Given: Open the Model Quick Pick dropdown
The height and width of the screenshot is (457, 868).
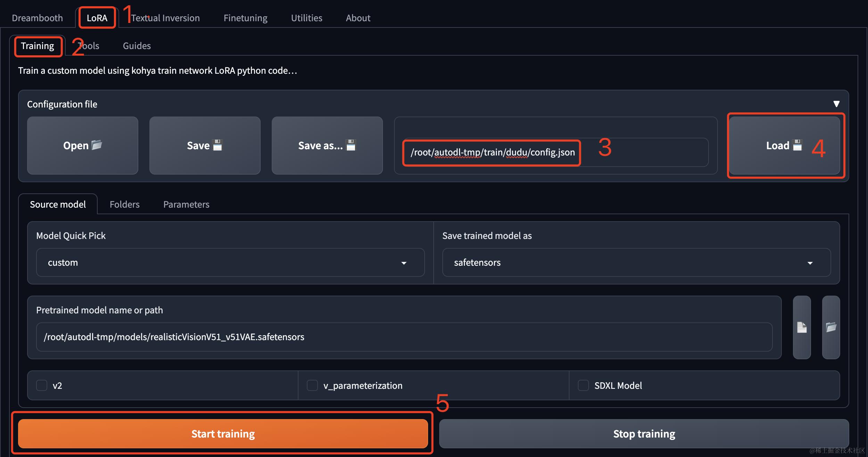Looking at the screenshot, I should point(230,263).
